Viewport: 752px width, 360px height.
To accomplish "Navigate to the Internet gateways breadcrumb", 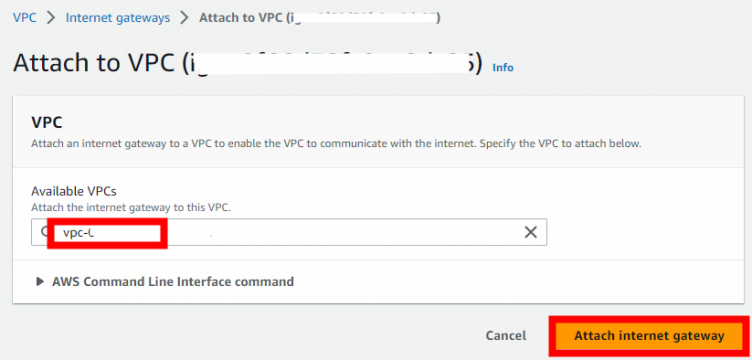I will point(118,18).
